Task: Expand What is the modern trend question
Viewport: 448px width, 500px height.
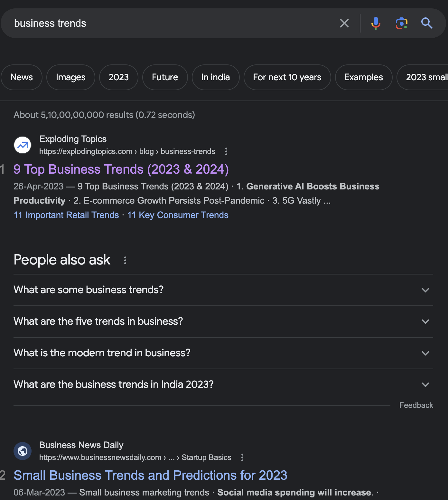Action: click(223, 353)
